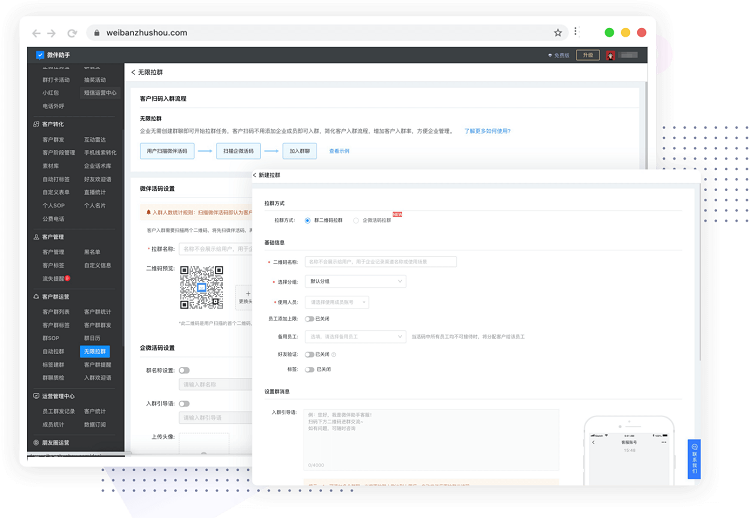The width and height of the screenshot is (750, 518).
Task: Click the 客户转化 section icon
Action: [x=36, y=124]
